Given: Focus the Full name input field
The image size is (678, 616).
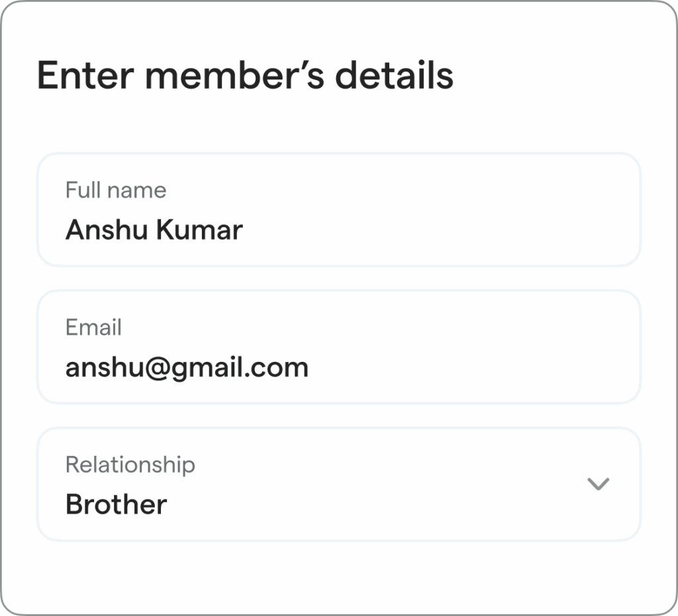Looking at the screenshot, I should 338,210.
